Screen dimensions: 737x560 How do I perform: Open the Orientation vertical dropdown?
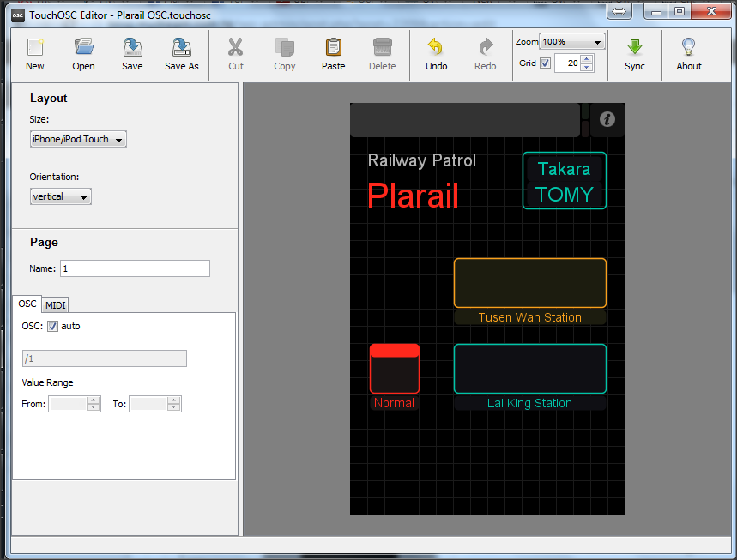point(61,196)
